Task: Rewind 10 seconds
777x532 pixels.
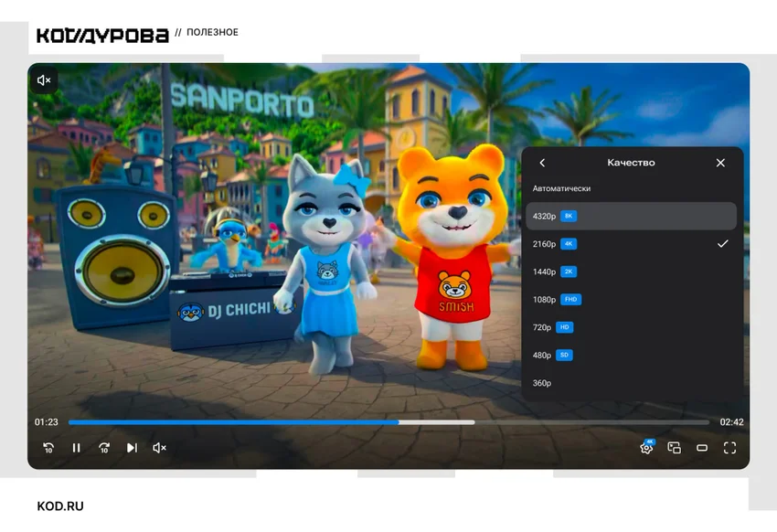Action: point(48,448)
